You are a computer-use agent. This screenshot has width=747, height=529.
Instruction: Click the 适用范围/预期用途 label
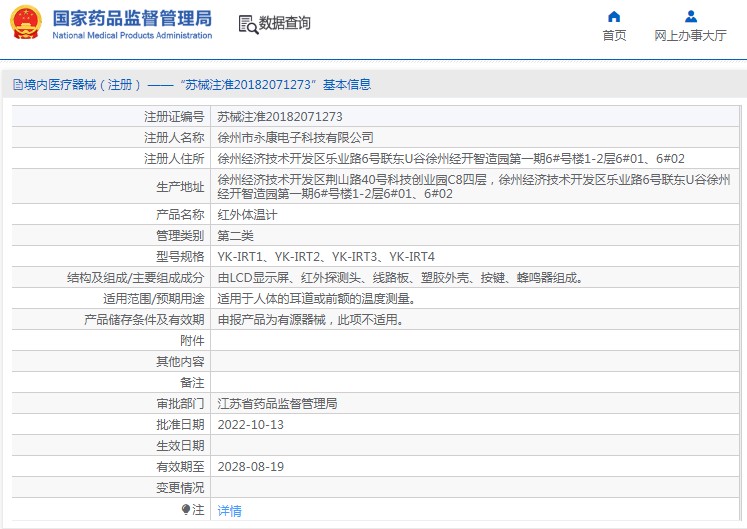pyautogui.click(x=153, y=299)
